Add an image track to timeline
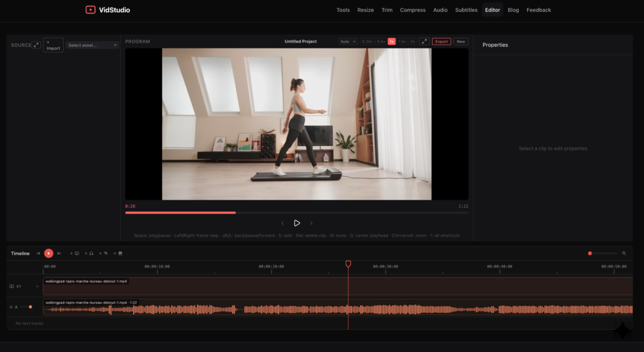This screenshot has width=644, height=352. click(118, 253)
